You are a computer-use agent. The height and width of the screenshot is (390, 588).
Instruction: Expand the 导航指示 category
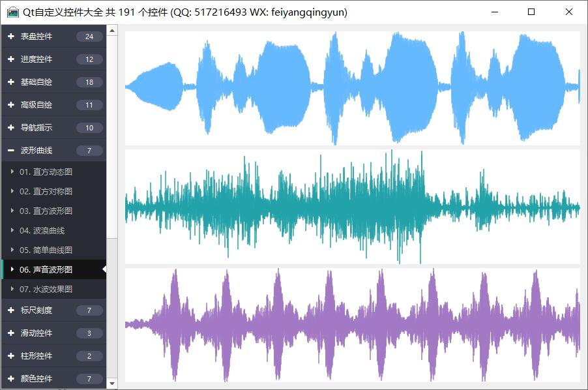pyautogui.click(x=37, y=128)
